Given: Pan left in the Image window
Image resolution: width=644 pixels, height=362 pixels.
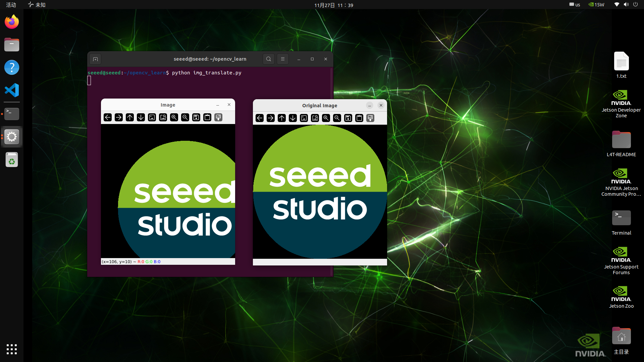Looking at the screenshot, I should 108,117.
